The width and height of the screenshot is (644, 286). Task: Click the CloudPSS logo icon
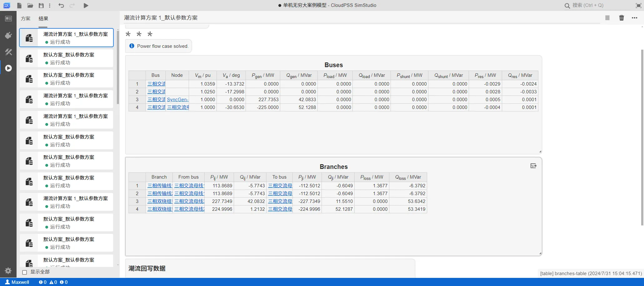tap(7, 5)
